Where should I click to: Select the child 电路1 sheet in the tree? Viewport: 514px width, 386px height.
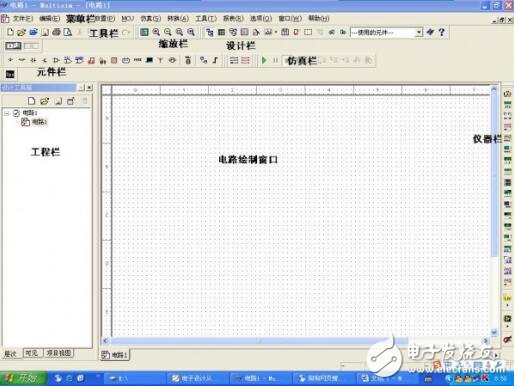pyautogui.click(x=39, y=122)
